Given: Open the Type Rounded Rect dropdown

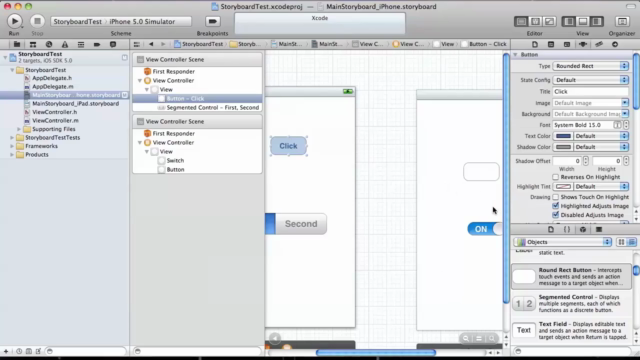Looking at the screenshot, I should (x=590, y=66).
